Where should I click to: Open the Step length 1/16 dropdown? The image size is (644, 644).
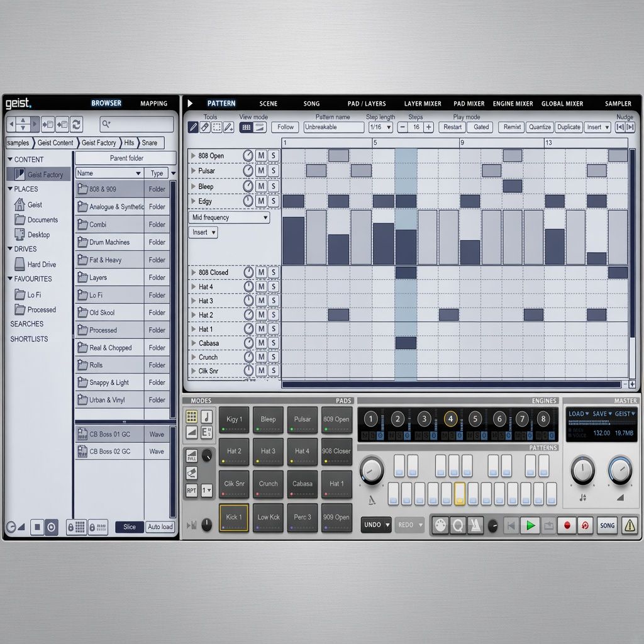pos(380,127)
